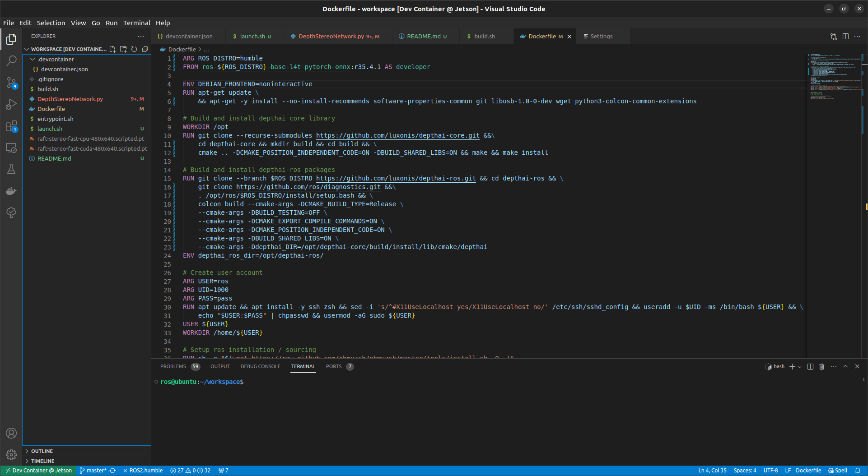Open the Source Control view
868x476 pixels.
click(11, 83)
